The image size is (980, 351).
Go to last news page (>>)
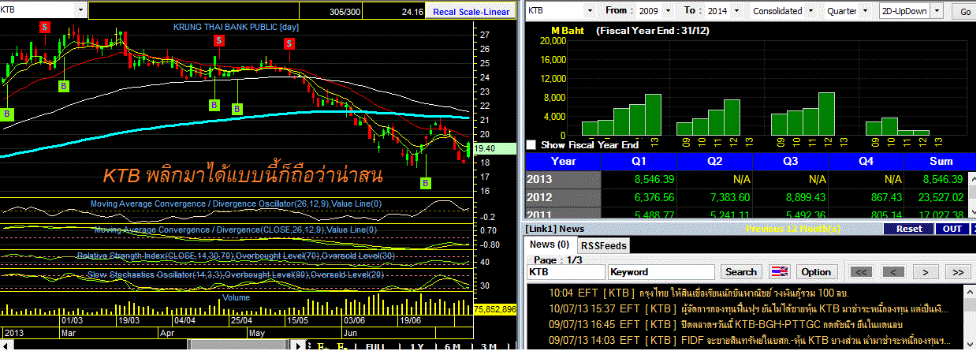(956, 272)
